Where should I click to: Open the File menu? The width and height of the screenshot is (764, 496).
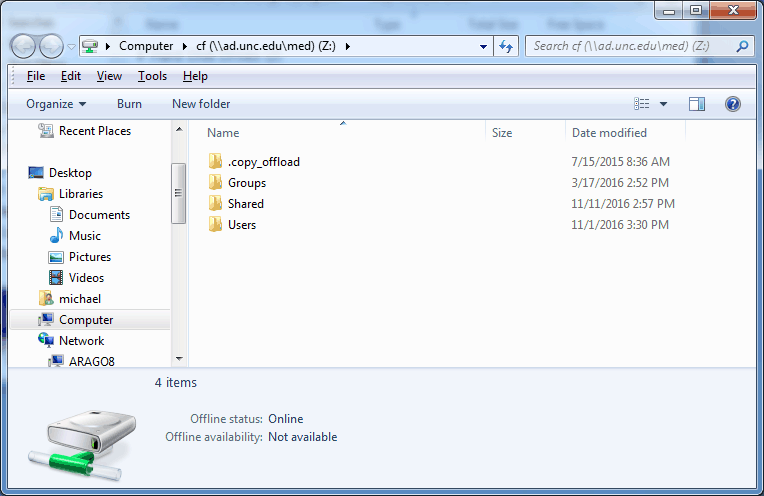[x=36, y=76]
